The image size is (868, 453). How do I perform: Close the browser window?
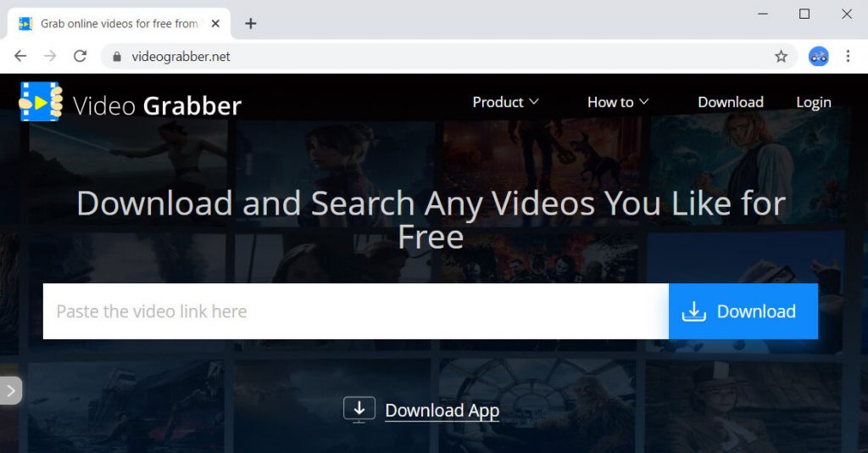[847, 14]
